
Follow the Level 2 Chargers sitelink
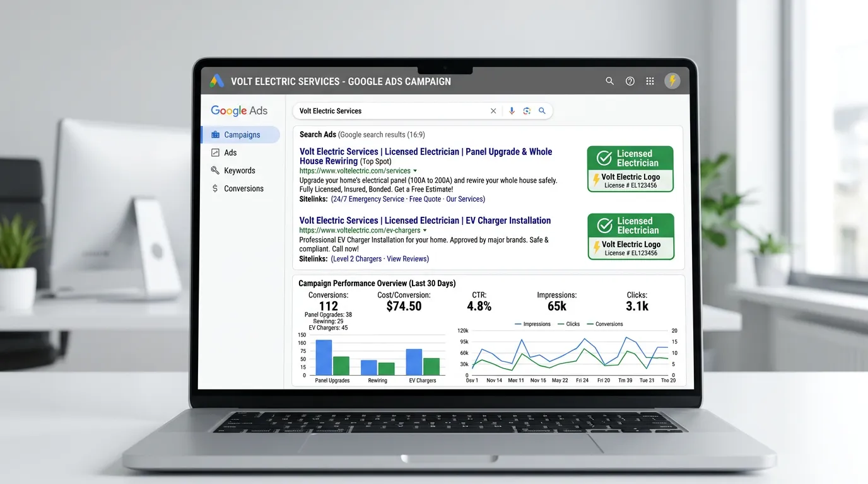[x=357, y=259]
